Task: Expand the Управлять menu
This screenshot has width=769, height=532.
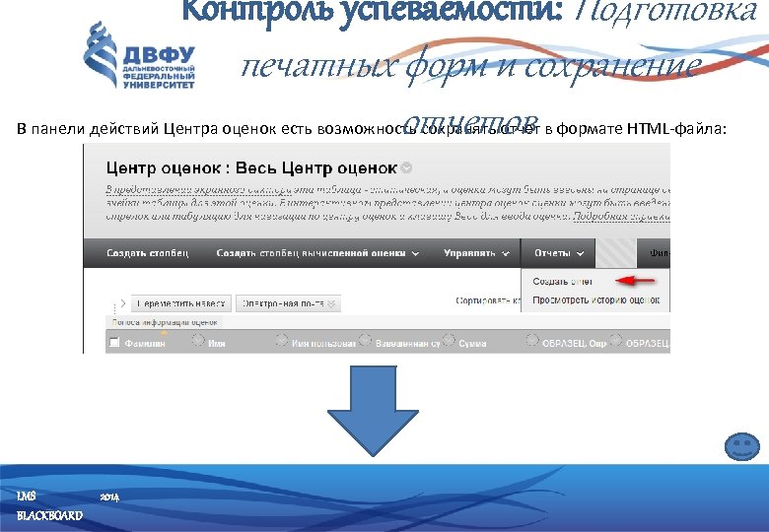Action: (x=477, y=253)
